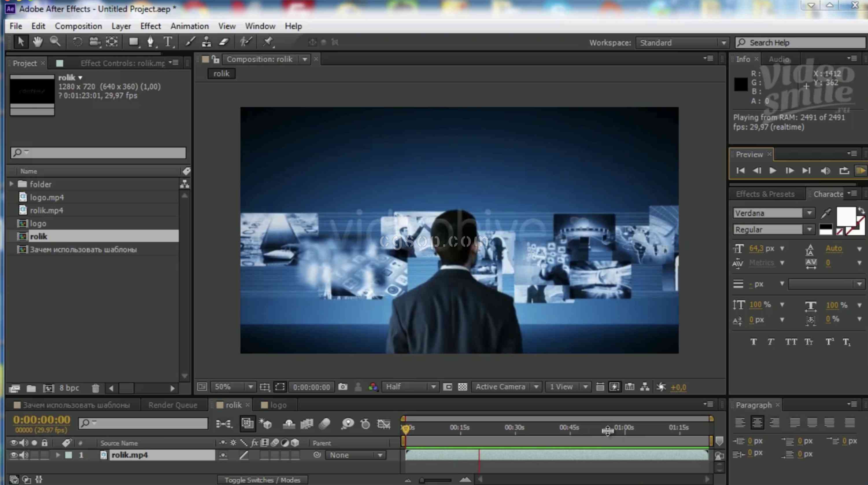Select the Horizontal Type tool
This screenshot has width=868, height=485.
(168, 42)
